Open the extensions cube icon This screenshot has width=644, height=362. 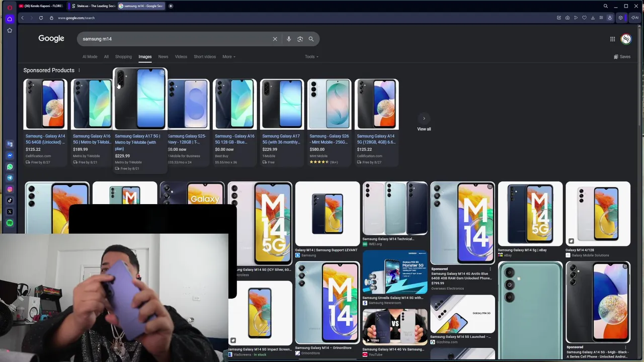(620, 18)
